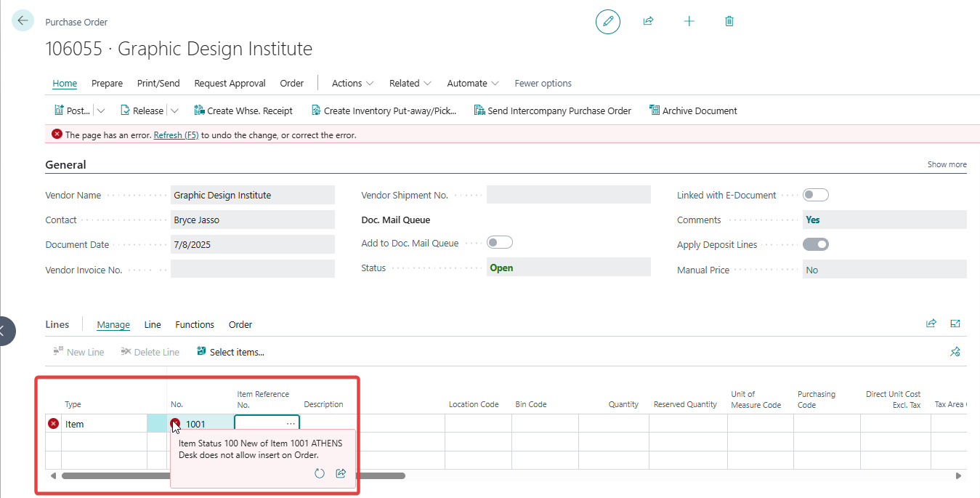Expand the Related menu
Image resolution: width=980 pixels, height=498 pixels.
(410, 83)
